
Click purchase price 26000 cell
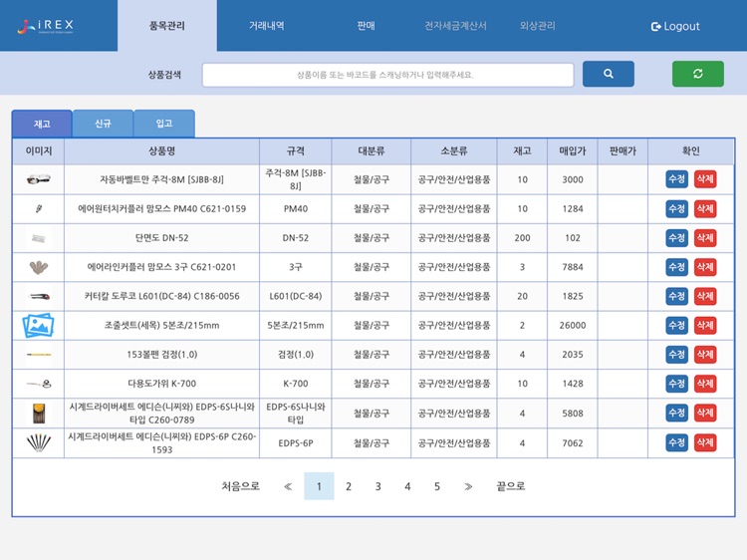pyautogui.click(x=573, y=325)
